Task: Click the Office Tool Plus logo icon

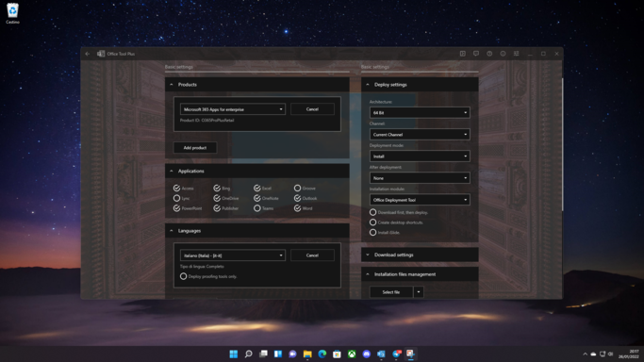Action: tap(101, 54)
